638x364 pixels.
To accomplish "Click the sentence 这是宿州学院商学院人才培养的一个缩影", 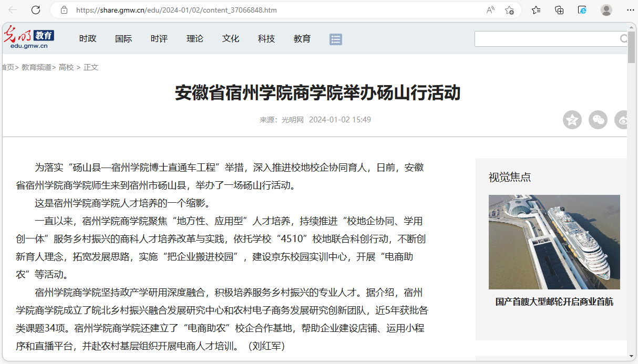I will tap(122, 203).
